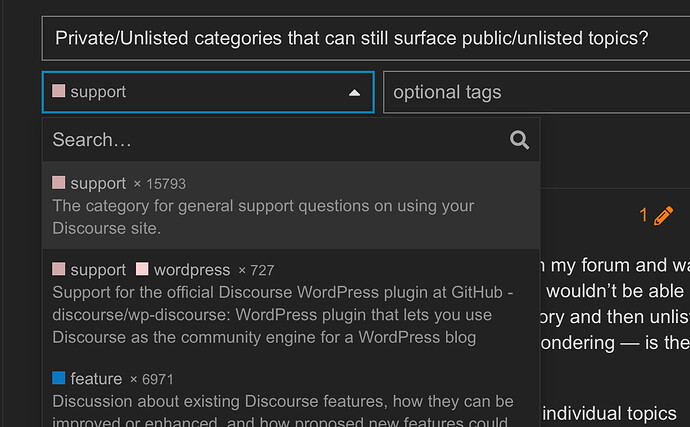Click the '× 727' topic count
The height and width of the screenshot is (427, 690).
(x=256, y=270)
